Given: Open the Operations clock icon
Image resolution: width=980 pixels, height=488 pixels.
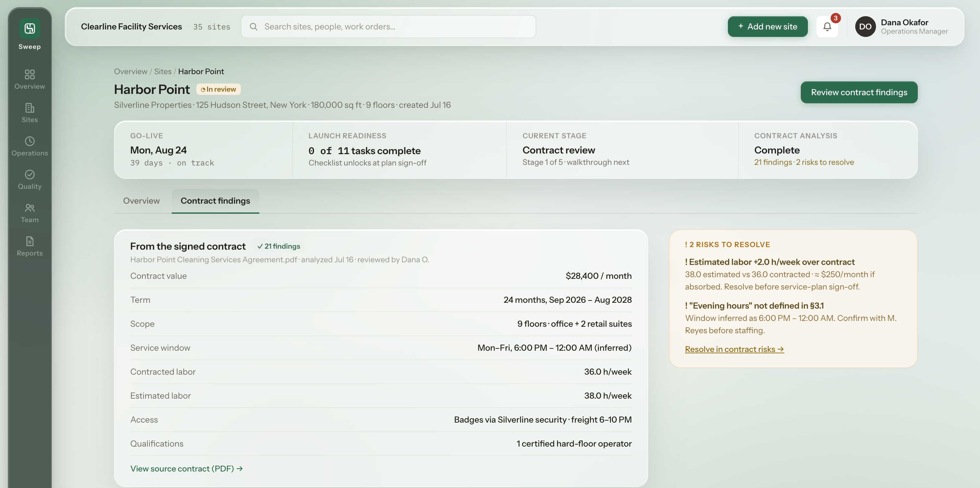Looking at the screenshot, I should (30, 142).
